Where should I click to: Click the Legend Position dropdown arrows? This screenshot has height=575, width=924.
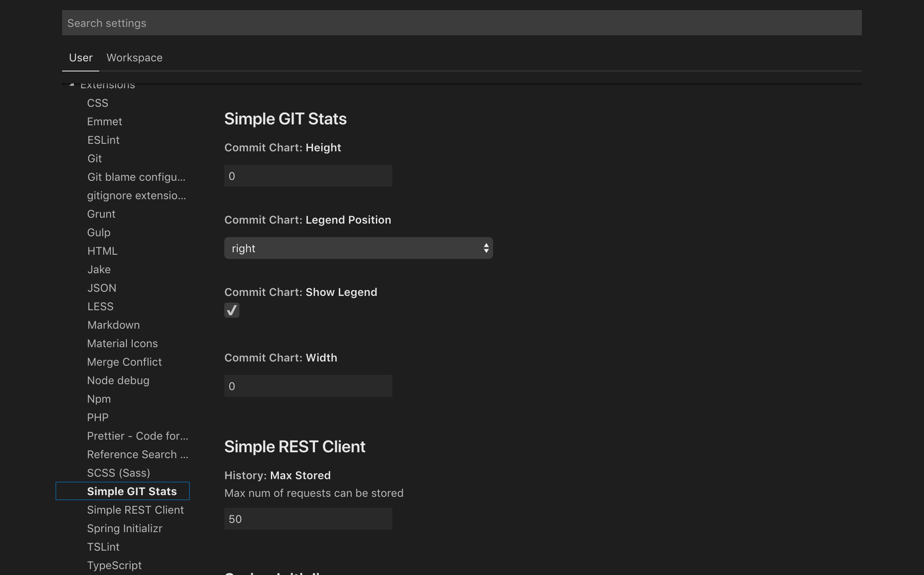click(x=486, y=248)
